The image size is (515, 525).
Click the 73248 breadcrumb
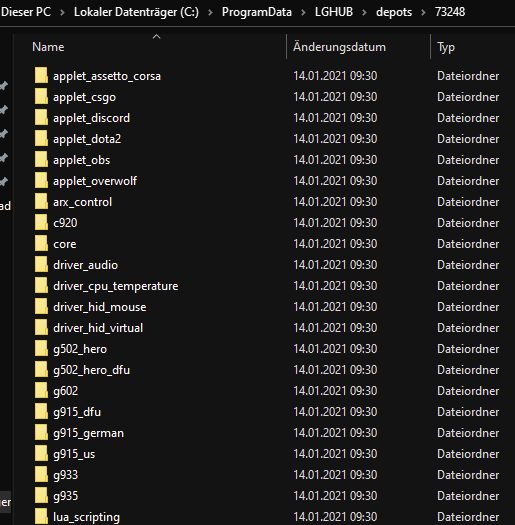450,12
